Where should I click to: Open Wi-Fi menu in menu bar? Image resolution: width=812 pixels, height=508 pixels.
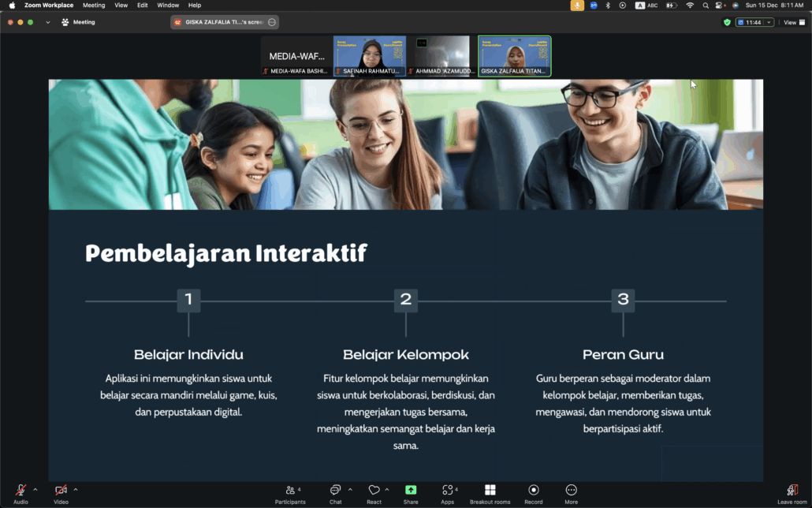pyautogui.click(x=690, y=6)
